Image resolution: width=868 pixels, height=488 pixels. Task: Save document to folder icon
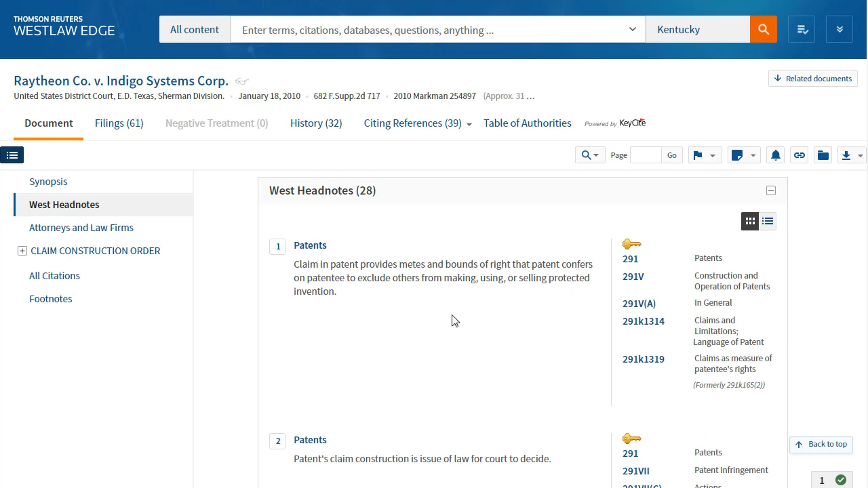(823, 155)
